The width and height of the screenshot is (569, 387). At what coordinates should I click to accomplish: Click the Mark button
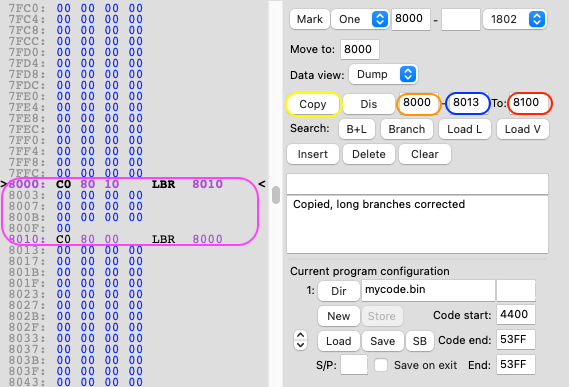pos(310,19)
